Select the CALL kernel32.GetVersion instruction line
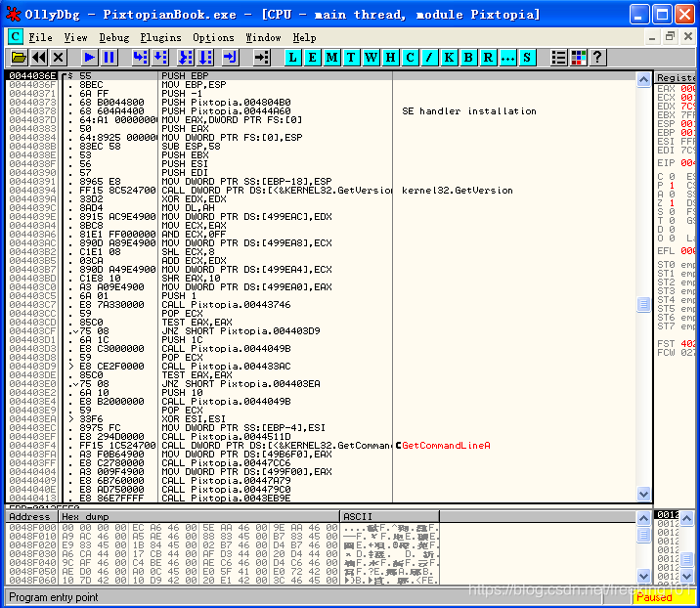The width and height of the screenshot is (700, 608). tap(321, 191)
